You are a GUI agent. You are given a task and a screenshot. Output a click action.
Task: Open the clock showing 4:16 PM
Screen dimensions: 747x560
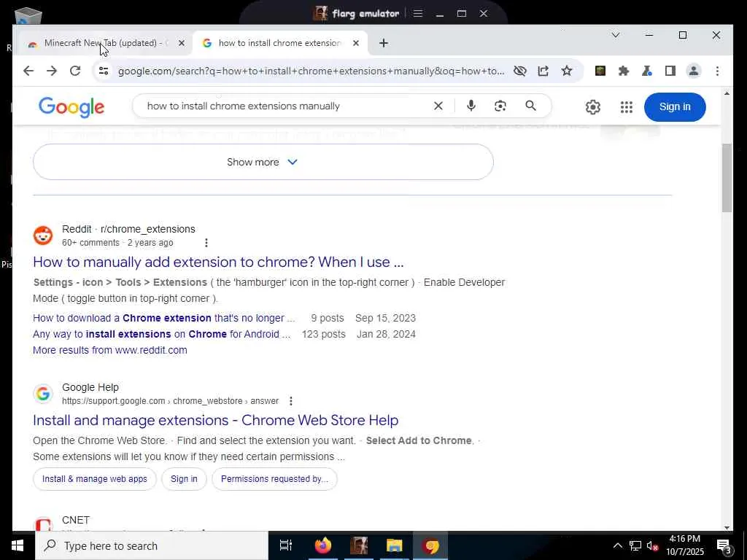coord(684,545)
